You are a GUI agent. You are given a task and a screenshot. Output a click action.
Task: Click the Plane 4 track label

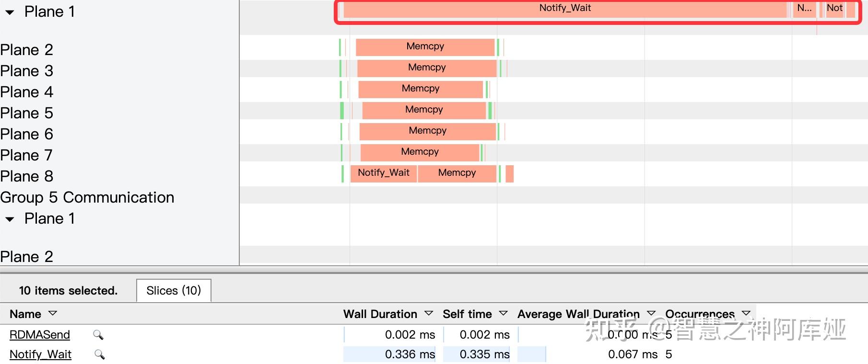27,92
